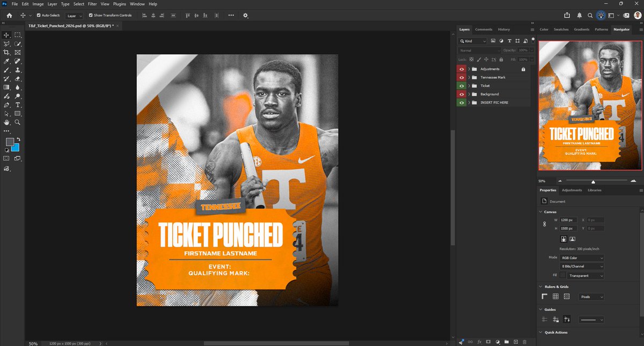Open the RGB Color mode dropdown
The image size is (644, 346).
[583, 258]
